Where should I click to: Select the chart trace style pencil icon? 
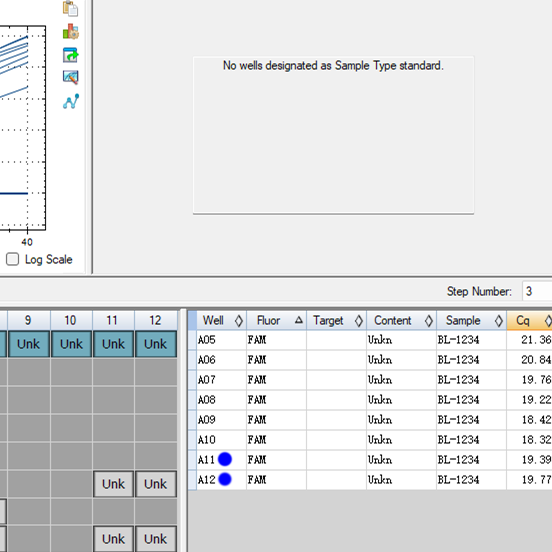point(70,77)
